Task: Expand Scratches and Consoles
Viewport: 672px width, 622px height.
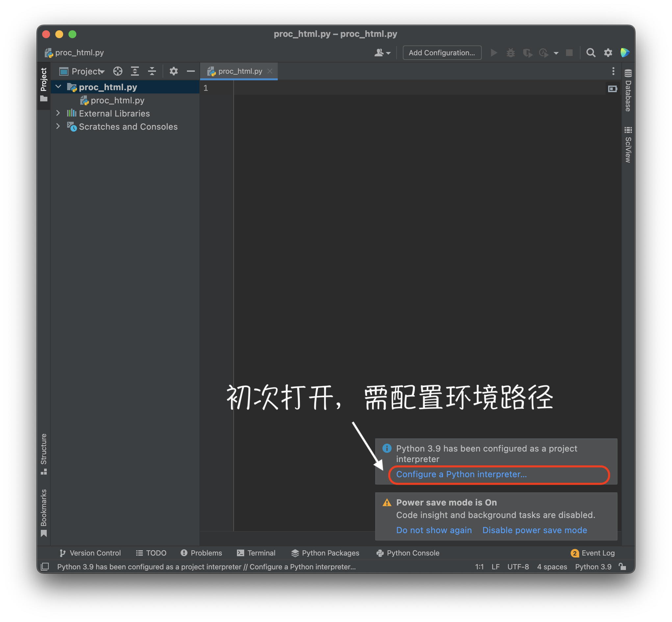Action: click(58, 127)
